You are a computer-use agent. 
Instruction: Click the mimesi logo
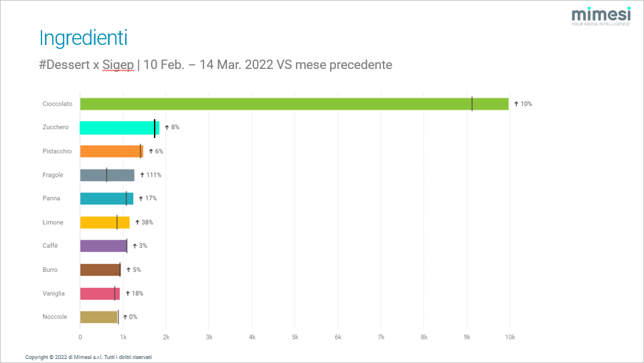pos(601,17)
